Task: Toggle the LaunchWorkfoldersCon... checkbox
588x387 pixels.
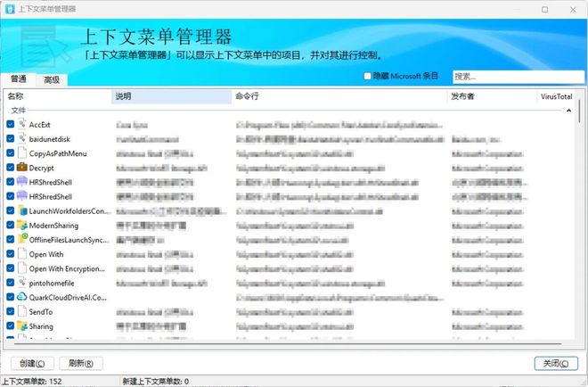Action: click(11, 210)
